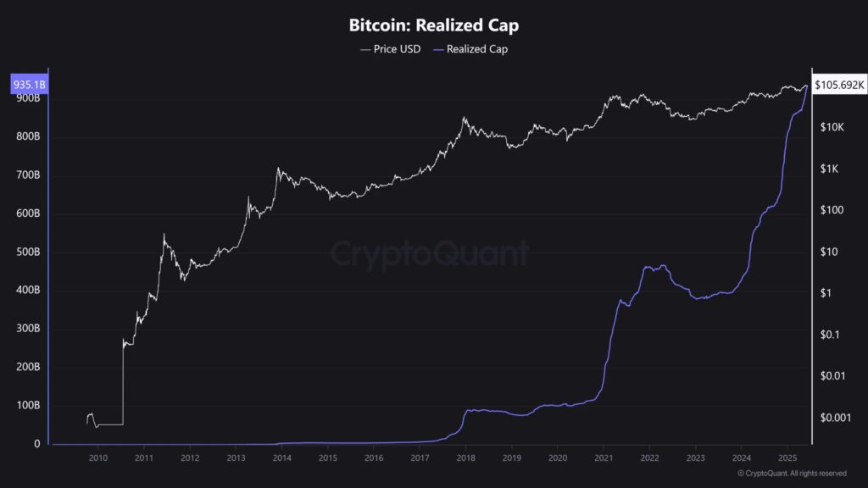This screenshot has height=488, width=868.
Task: Click the CryptoQuant watermark in chart center
Action: click(429, 253)
